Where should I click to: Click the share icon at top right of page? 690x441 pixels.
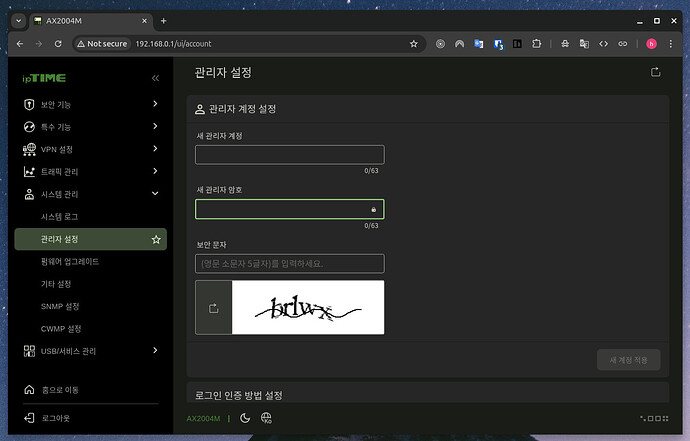tap(656, 72)
